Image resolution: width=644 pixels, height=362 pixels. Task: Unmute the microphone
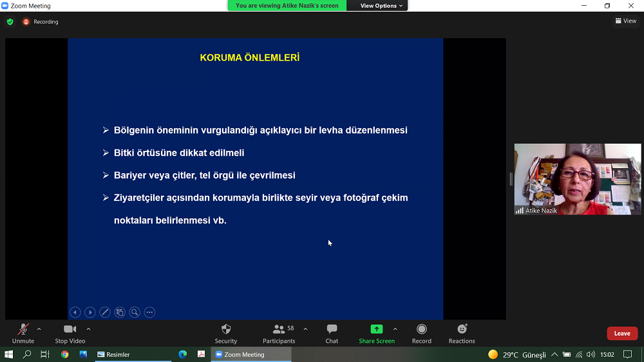point(23,334)
